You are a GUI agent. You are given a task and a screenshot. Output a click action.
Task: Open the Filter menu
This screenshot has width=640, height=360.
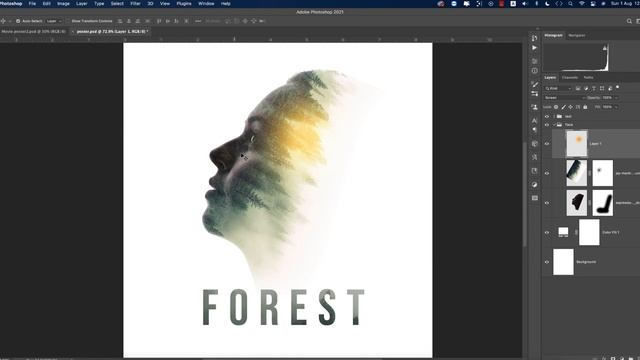coord(136,3)
